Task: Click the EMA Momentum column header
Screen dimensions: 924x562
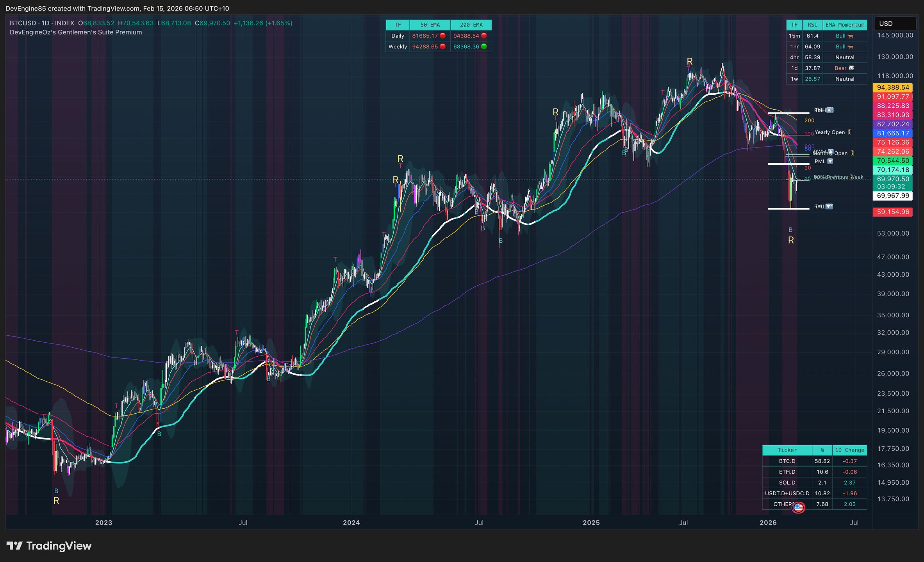Action: pyautogui.click(x=845, y=25)
